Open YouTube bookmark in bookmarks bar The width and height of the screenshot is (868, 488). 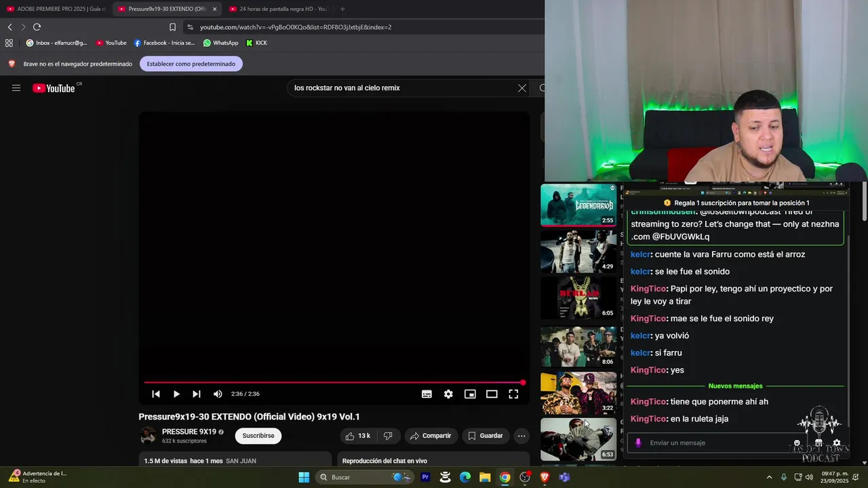point(111,43)
